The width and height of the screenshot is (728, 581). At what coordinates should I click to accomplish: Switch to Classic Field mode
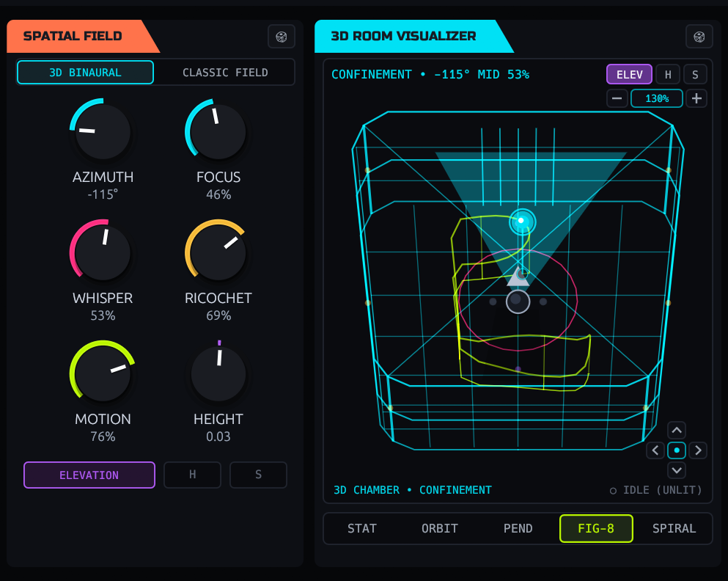(x=225, y=73)
